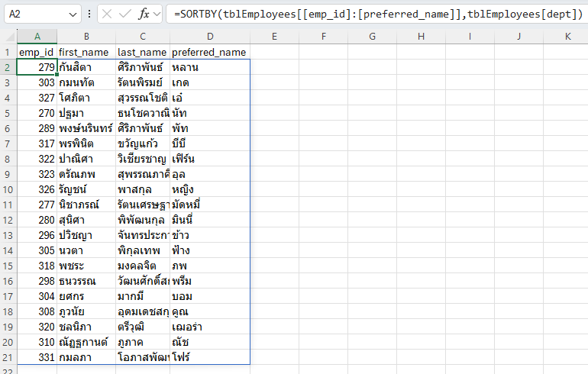Select cell containing emp_id 331
588x374 pixels.
(37, 357)
